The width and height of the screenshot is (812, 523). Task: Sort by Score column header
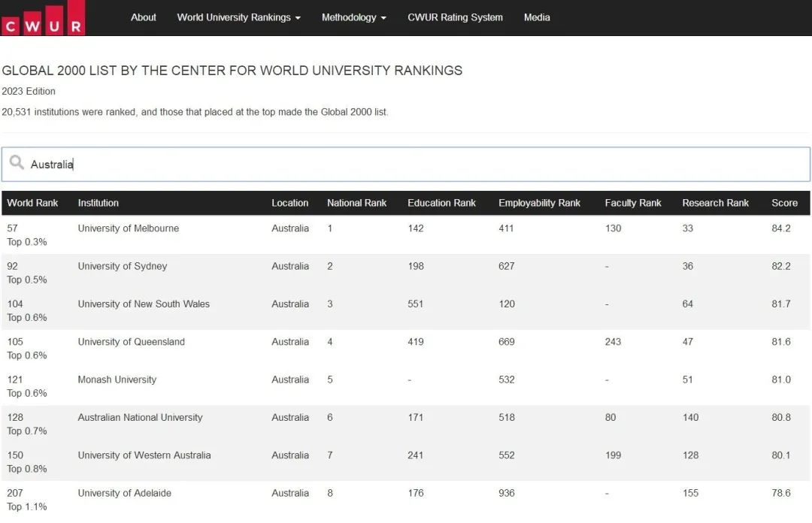pos(784,203)
